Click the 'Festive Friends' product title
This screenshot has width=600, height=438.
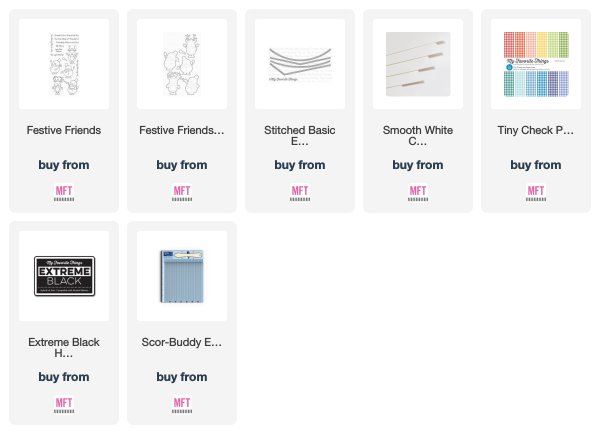64,130
